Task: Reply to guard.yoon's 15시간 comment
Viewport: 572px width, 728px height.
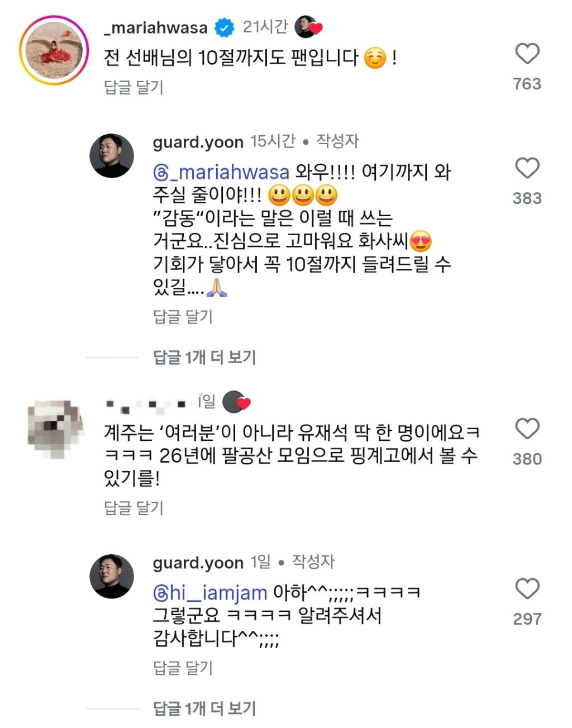Action: (x=183, y=317)
